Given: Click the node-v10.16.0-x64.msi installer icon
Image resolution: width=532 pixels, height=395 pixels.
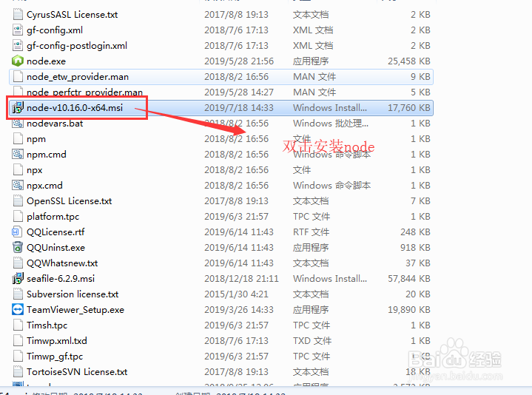Looking at the screenshot, I should tap(18, 108).
